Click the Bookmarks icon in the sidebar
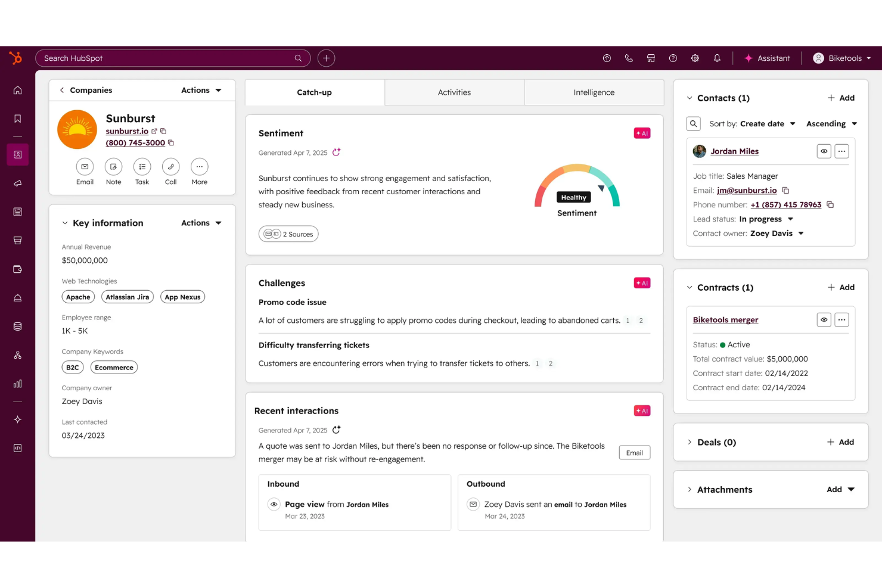The width and height of the screenshot is (882, 588). coord(17,119)
